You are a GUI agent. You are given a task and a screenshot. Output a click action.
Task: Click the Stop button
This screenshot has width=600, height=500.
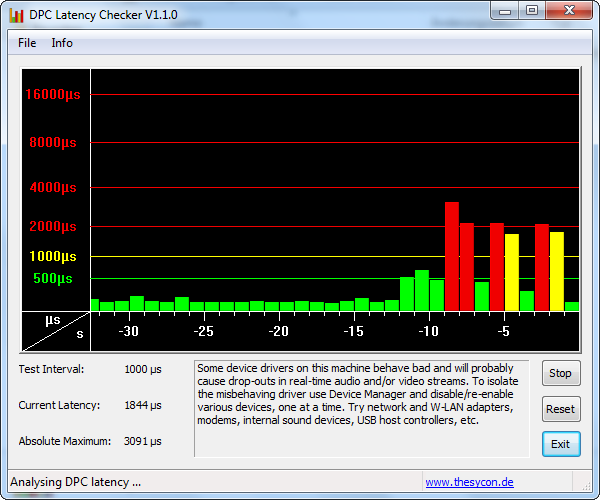click(x=561, y=373)
